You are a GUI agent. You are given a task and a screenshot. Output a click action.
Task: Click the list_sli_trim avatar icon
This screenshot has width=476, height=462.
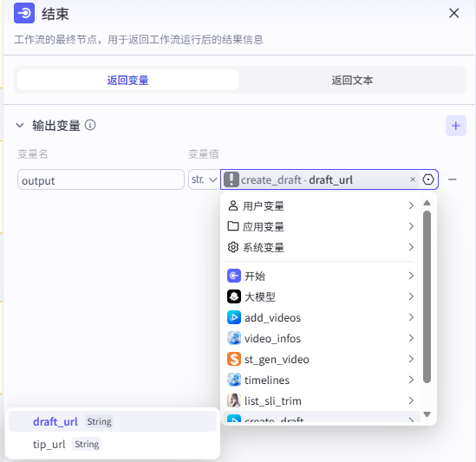click(234, 400)
